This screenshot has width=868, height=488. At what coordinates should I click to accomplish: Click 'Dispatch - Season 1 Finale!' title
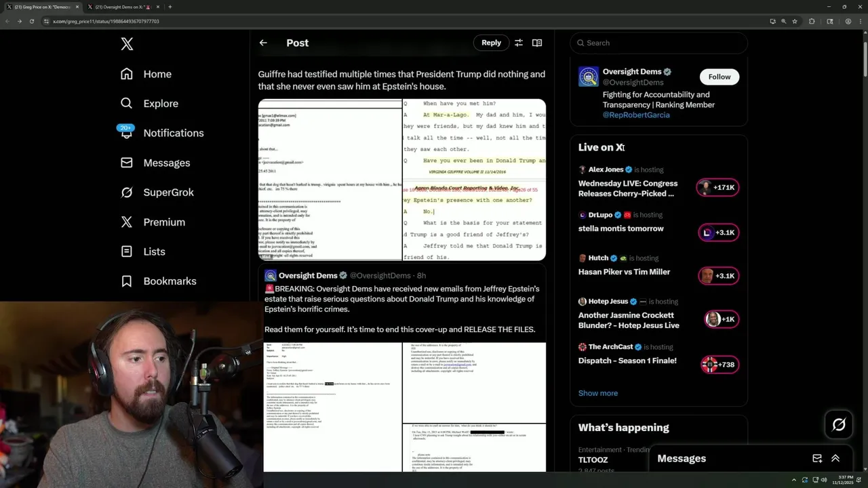coord(627,361)
